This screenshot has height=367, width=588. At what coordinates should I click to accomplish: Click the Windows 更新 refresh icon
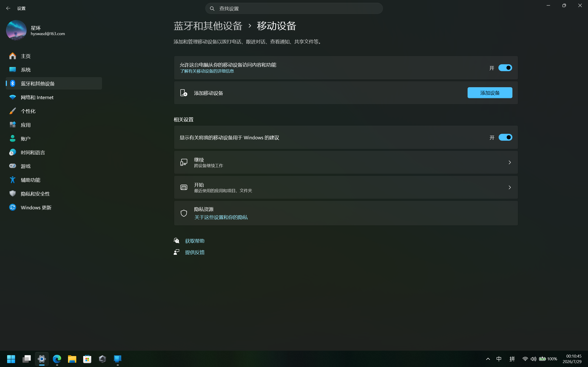click(13, 207)
